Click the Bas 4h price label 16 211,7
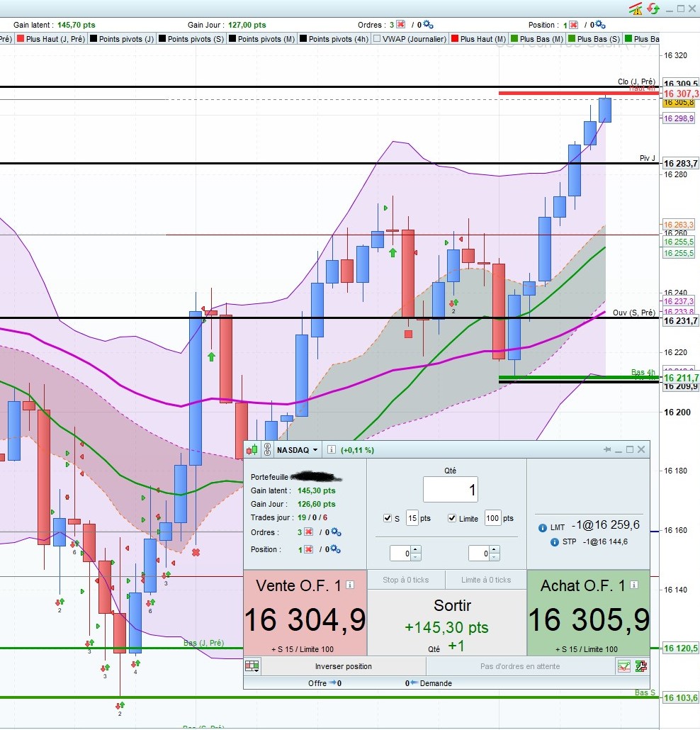 (681, 378)
